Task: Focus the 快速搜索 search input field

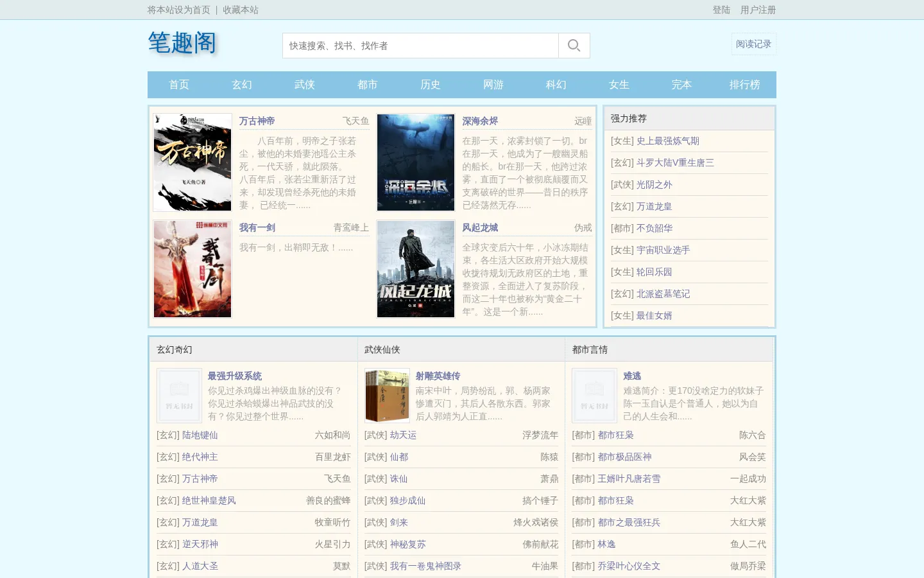Action: coord(420,46)
